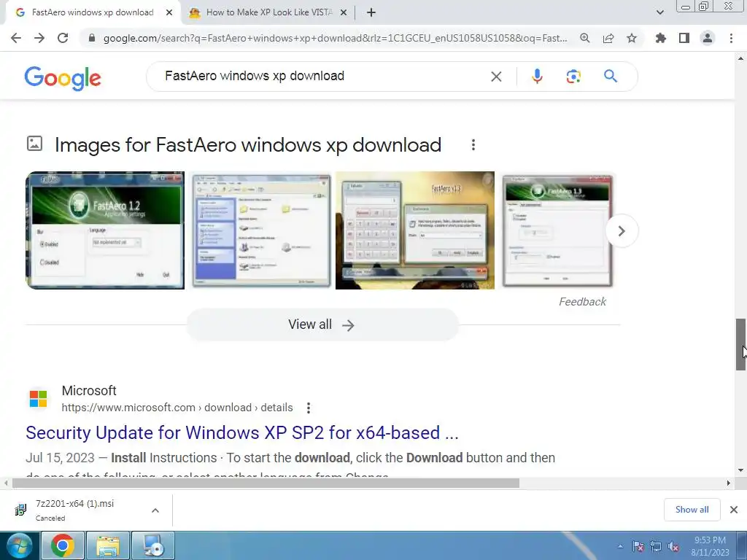Go to the Google homepage via logo
747x560 pixels.
click(63, 77)
